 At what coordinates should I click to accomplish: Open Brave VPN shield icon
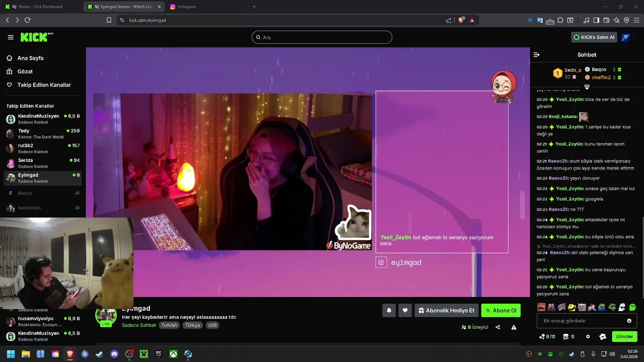[626, 20]
